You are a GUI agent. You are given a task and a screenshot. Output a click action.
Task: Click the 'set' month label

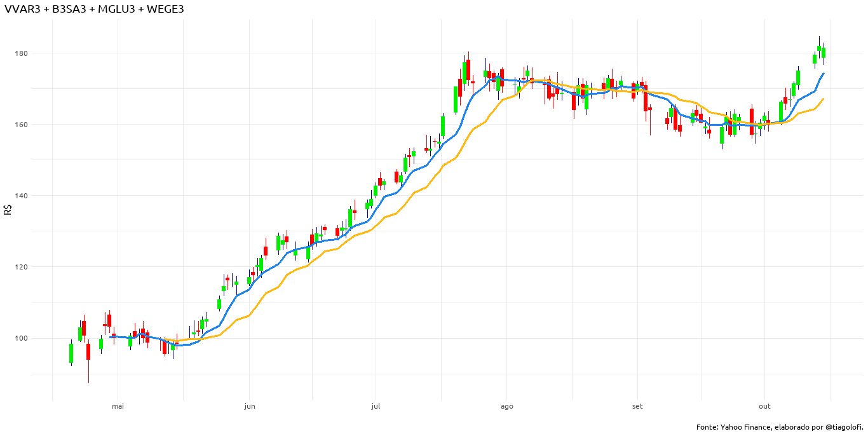637,406
